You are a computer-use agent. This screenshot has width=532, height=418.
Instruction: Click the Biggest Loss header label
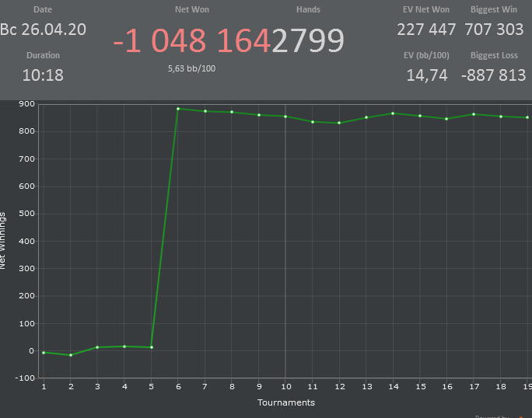click(x=494, y=55)
